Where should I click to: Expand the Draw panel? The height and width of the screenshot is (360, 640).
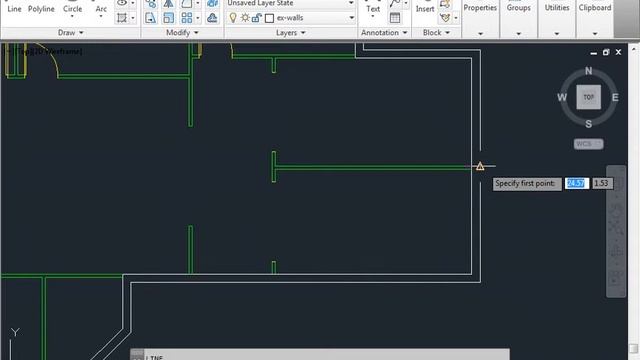tap(70, 33)
